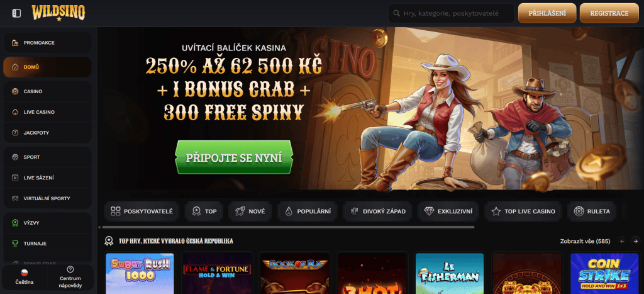This screenshot has width=644, height=294.
Task: Open the Jackpoty sidebar icon
Action: point(15,133)
